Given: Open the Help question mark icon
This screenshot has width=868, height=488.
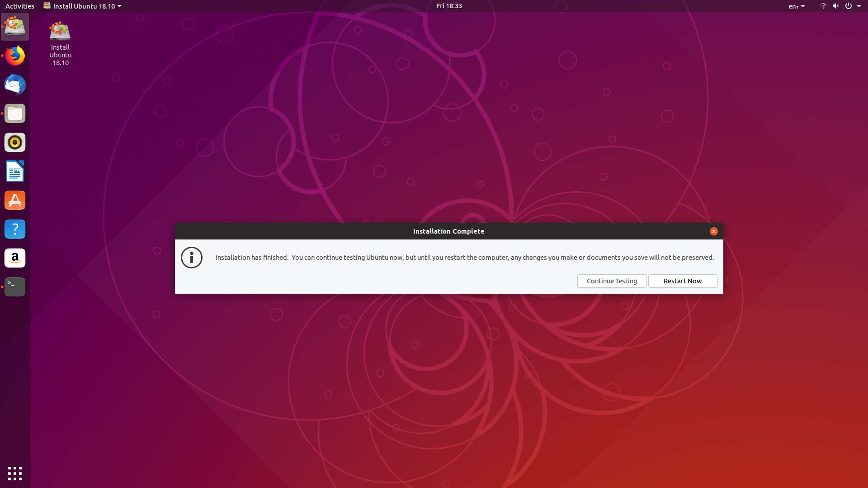Looking at the screenshot, I should 15,229.
